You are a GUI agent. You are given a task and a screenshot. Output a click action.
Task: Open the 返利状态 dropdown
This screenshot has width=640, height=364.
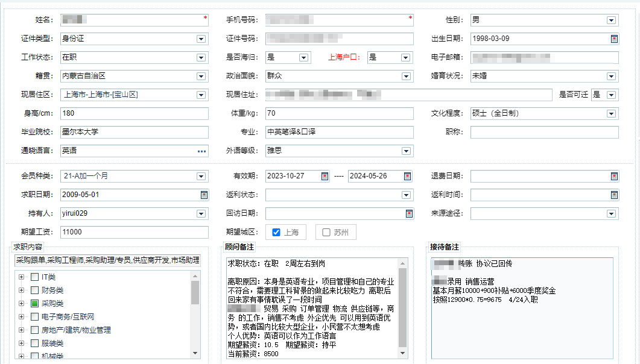(x=406, y=195)
